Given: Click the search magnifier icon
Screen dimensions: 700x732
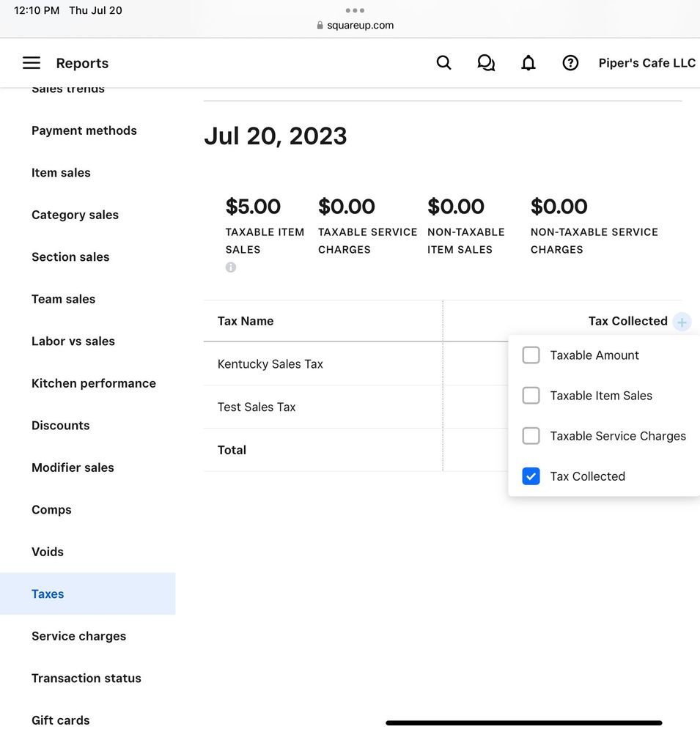Looking at the screenshot, I should 443,63.
